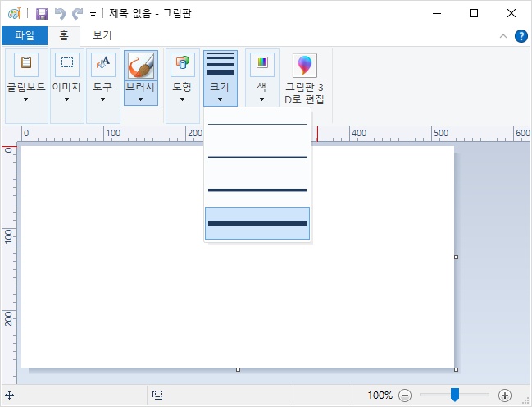
Task: Open Paint help with the question mark
Action: coord(521,36)
